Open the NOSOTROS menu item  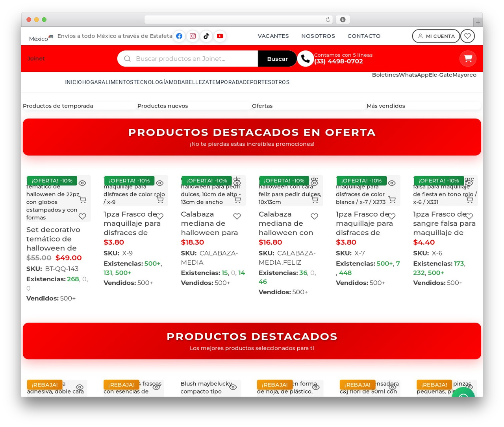click(x=318, y=36)
